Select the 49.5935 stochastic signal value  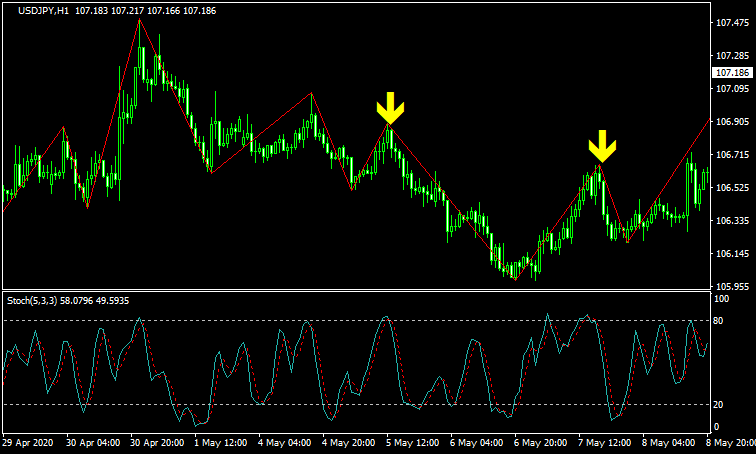pos(113,301)
